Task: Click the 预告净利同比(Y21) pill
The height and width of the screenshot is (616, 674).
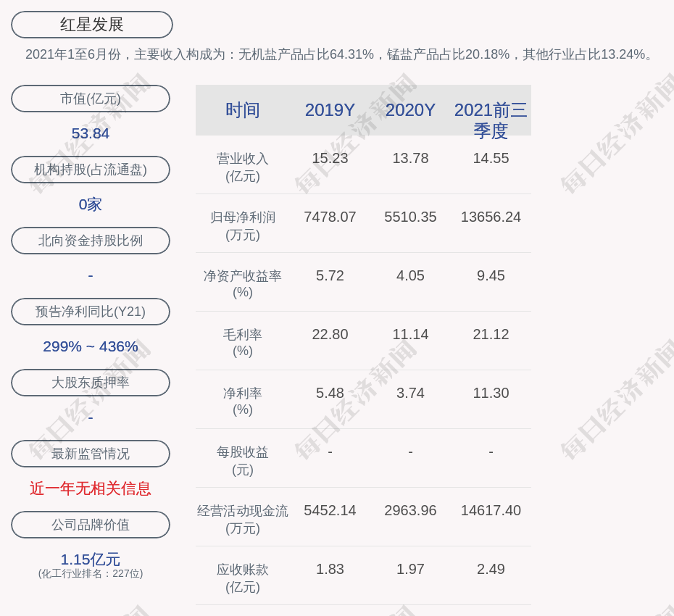Action: [91, 311]
